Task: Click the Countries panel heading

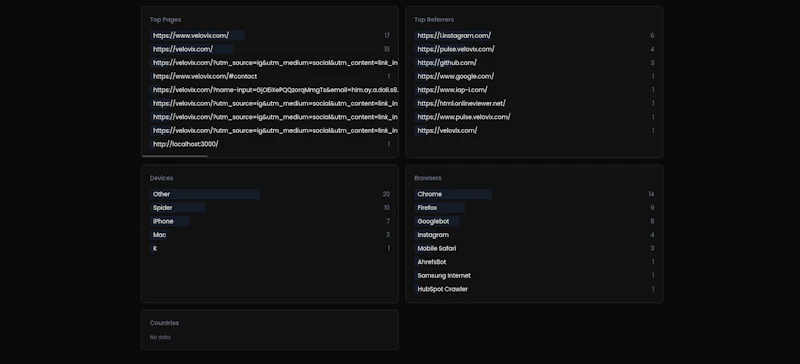Action: 164,323
